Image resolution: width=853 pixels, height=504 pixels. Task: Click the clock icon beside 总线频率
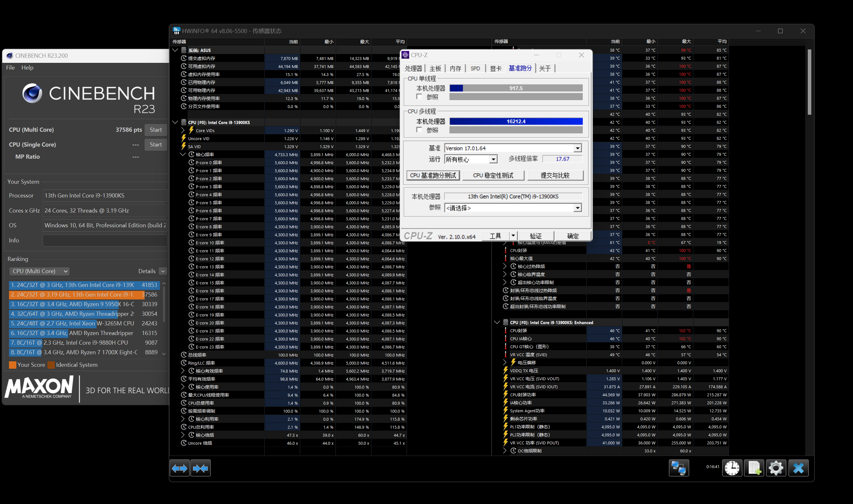pyautogui.click(x=184, y=355)
